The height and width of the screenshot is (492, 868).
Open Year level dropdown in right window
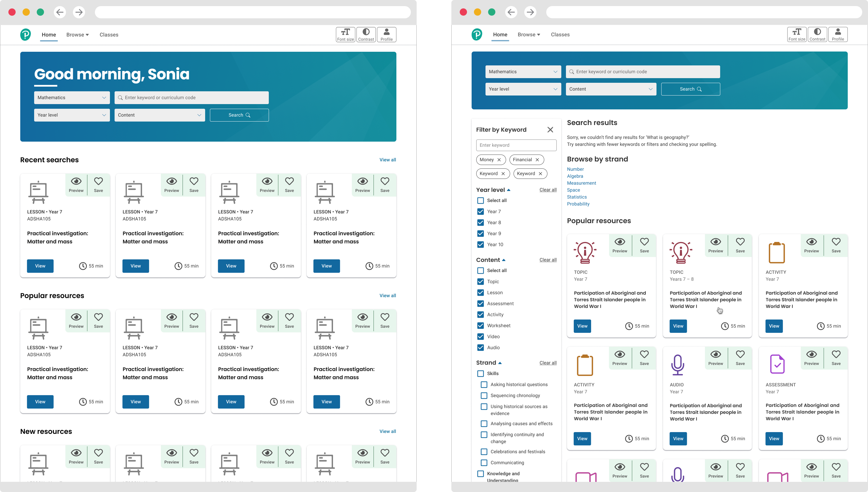click(523, 89)
